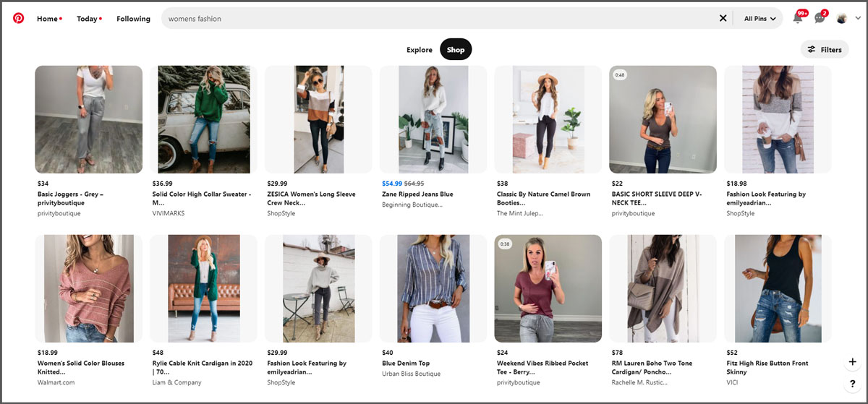Open Weekend Vibes Ribbed Pocket Tee video
The height and width of the screenshot is (404, 868).
tap(548, 288)
